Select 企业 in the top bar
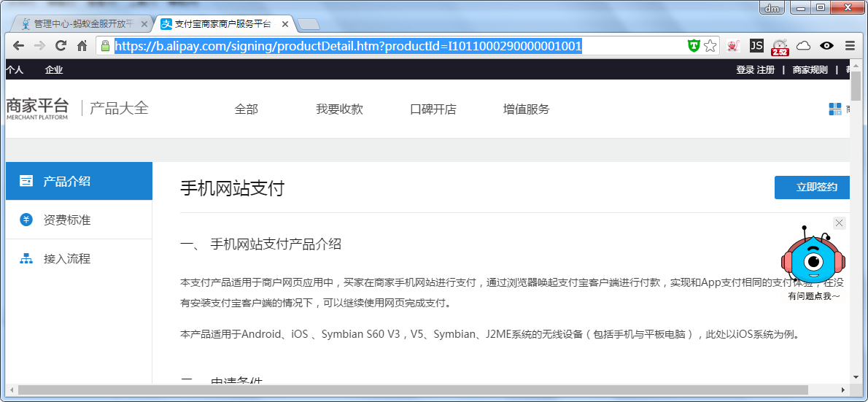868x402 pixels. click(54, 70)
